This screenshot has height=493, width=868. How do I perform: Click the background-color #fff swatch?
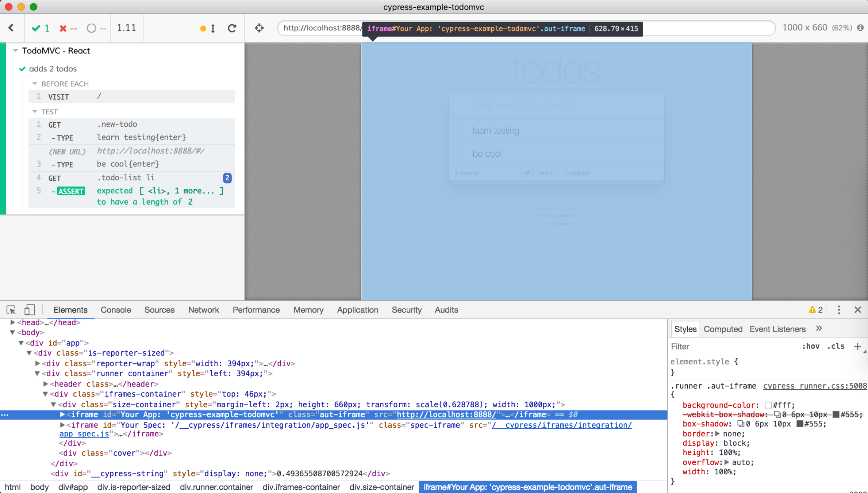(768, 405)
